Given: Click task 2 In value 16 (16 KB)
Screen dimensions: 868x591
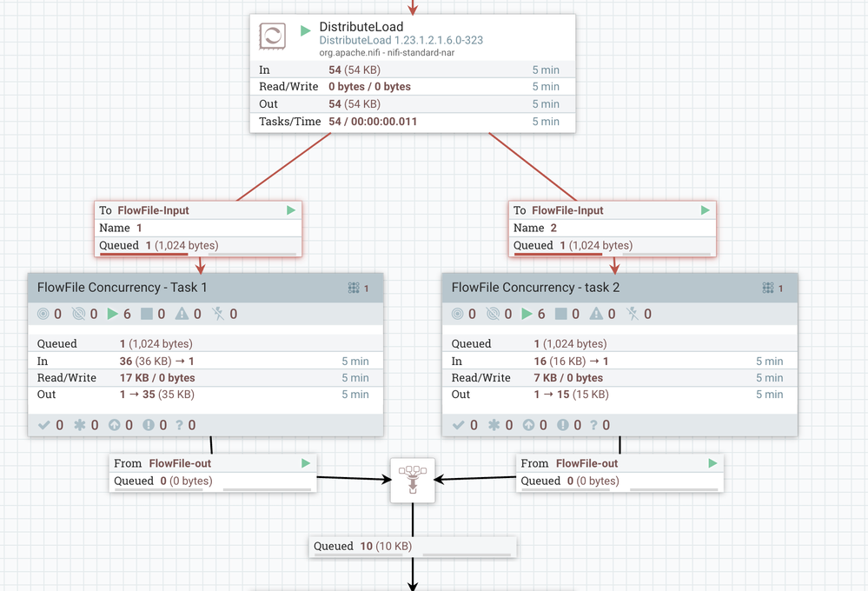Looking at the screenshot, I should (572, 362).
